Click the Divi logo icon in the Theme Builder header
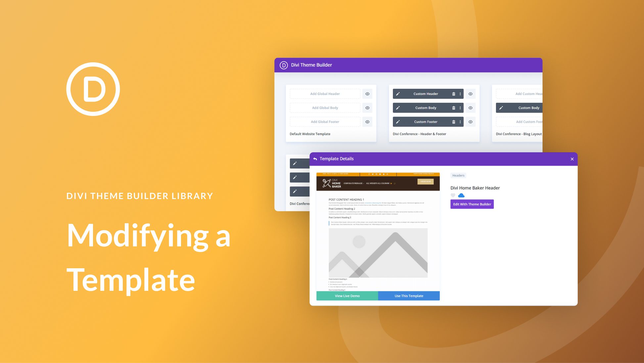Viewport: 644px width, 363px height. 282,65
